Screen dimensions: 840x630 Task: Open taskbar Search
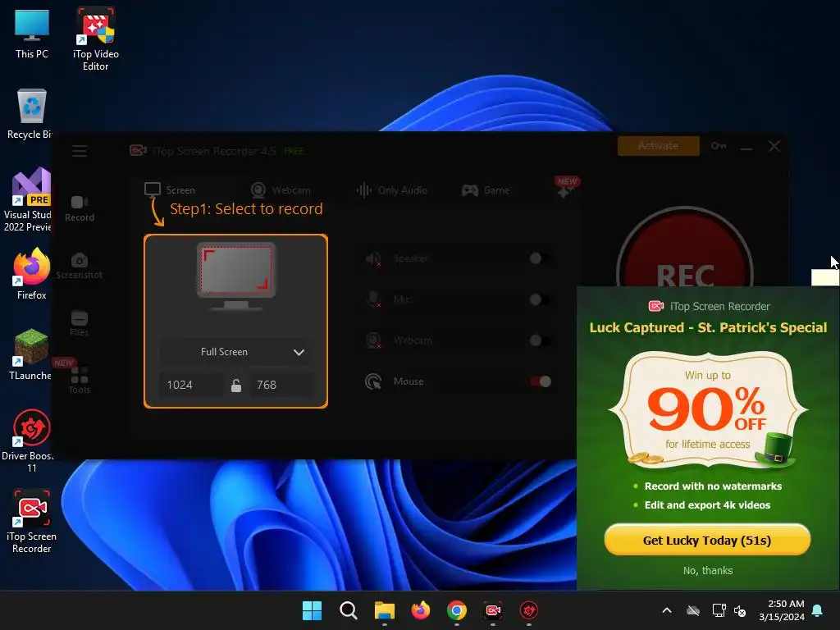point(348,610)
